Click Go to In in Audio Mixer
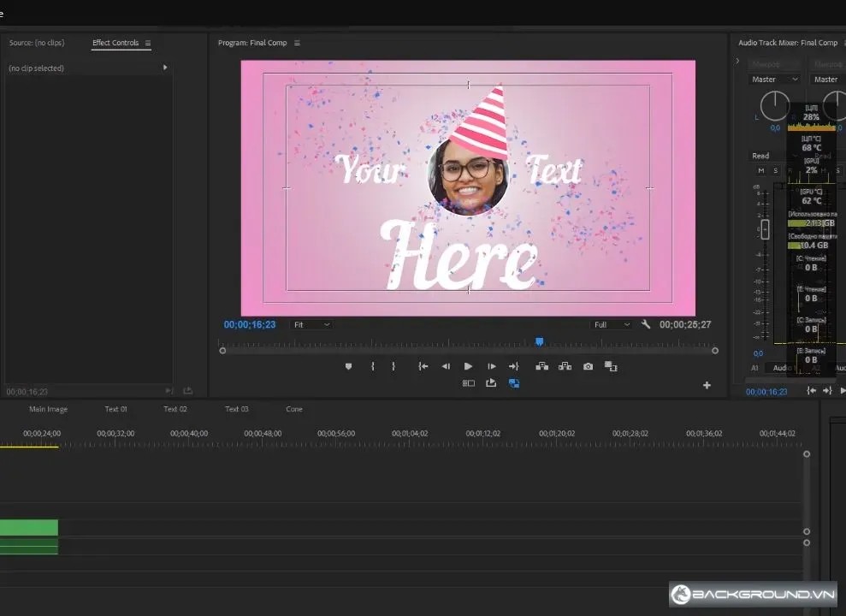This screenshot has width=846, height=616. click(x=811, y=390)
